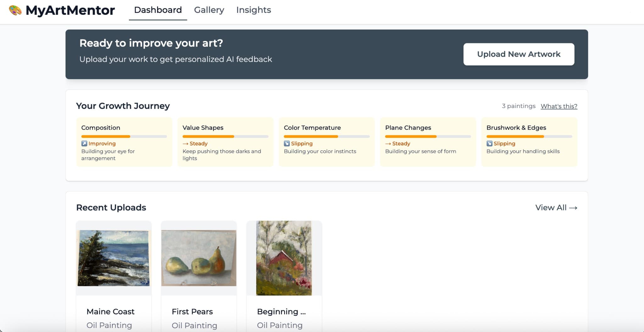Click the Slipping icon under Color Temperature
The height and width of the screenshot is (332, 644).
point(286,144)
